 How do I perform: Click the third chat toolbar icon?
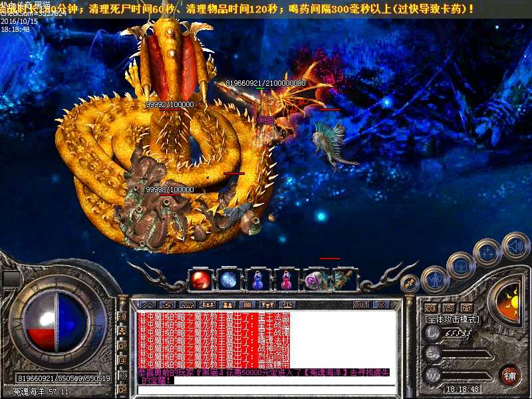pyautogui.click(x=188, y=305)
